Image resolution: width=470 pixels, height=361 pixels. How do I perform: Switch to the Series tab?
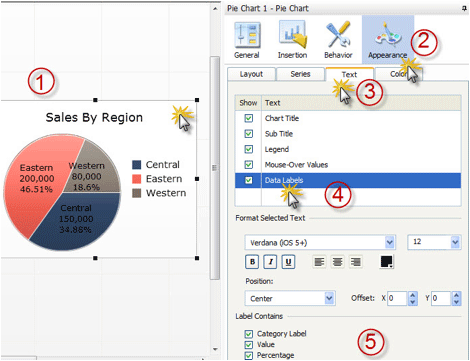300,74
